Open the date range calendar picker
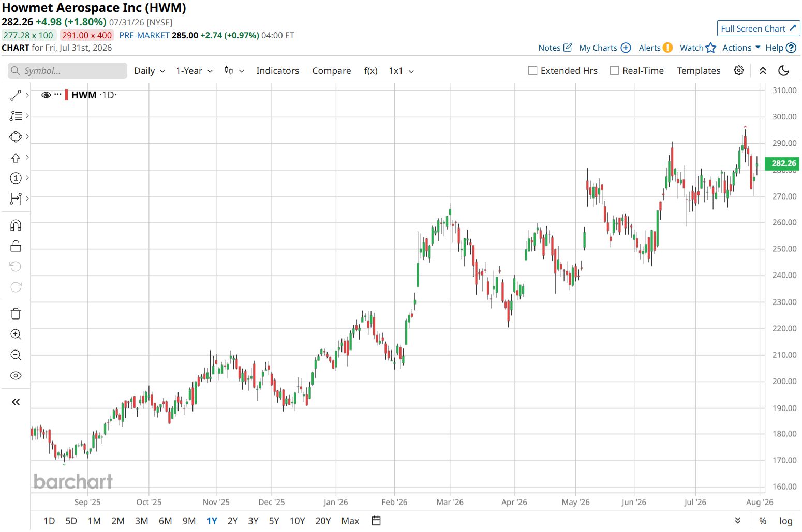The width and height of the screenshot is (802, 532). [376, 521]
